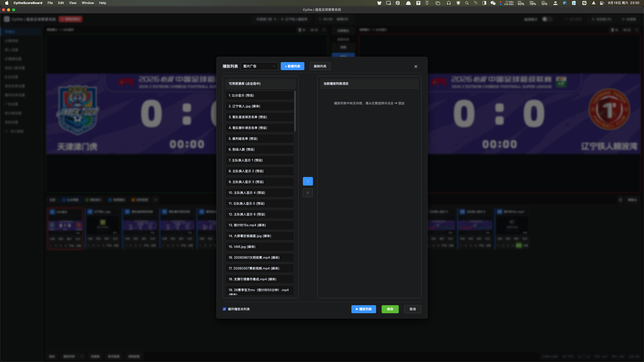Viewport: 644px width, 362px height.
Task: Click the WeChat menu bar icon
Action: click(x=493, y=3)
